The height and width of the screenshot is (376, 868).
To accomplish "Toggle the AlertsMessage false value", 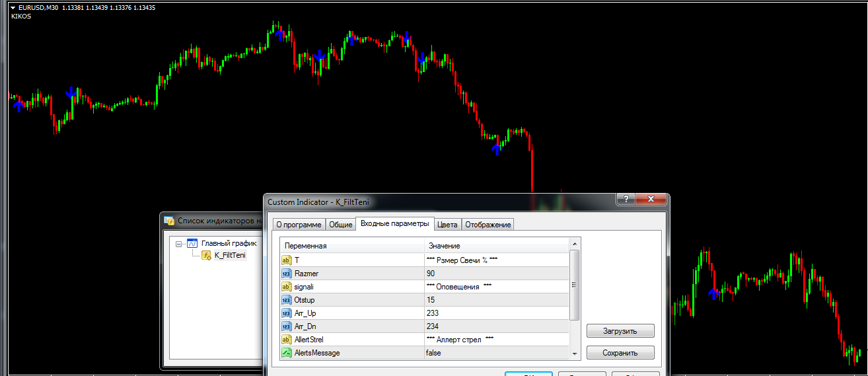I will pos(495,353).
